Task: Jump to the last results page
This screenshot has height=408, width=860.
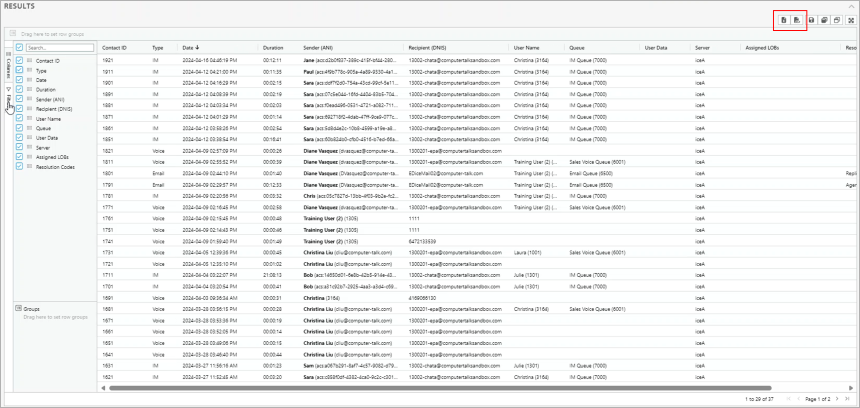Action: [849, 398]
